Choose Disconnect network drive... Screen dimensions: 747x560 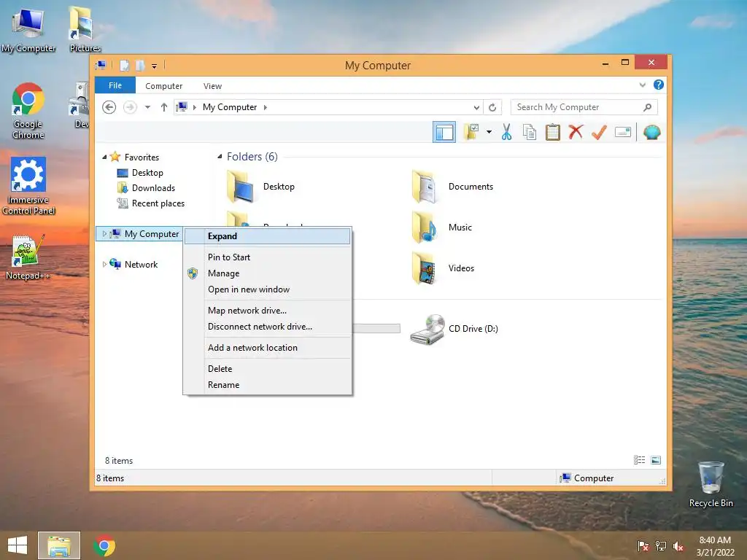pyautogui.click(x=267, y=327)
